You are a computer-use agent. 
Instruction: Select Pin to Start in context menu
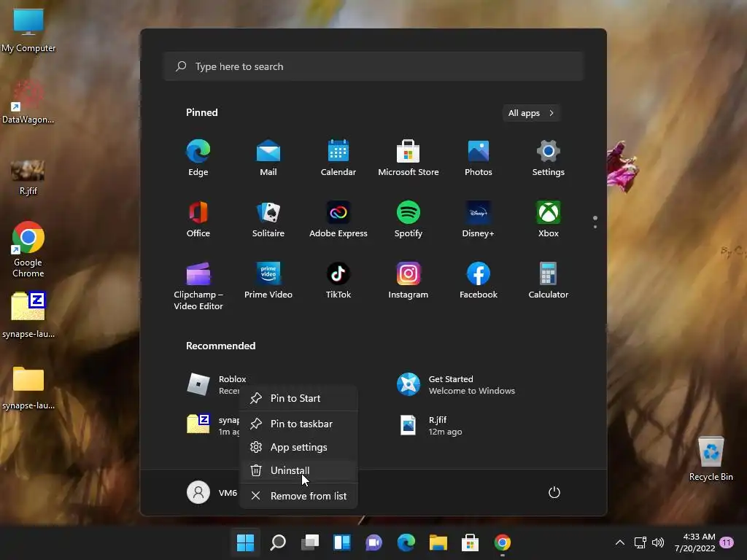click(x=298, y=398)
